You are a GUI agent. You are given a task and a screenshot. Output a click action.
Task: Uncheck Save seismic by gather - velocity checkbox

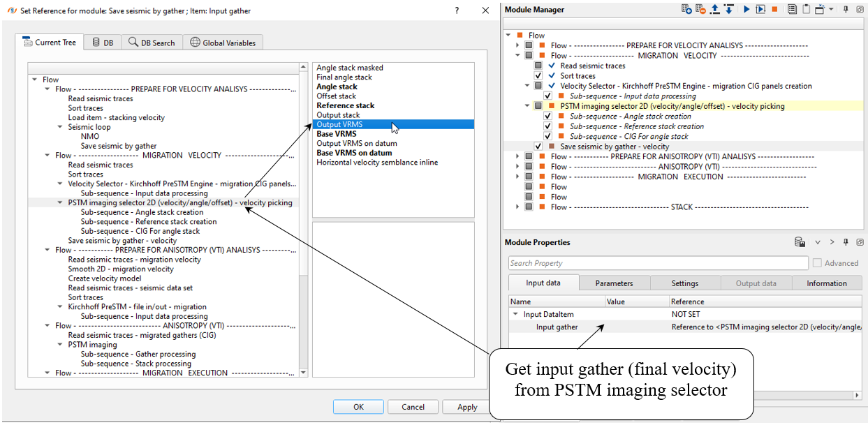pyautogui.click(x=538, y=147)
